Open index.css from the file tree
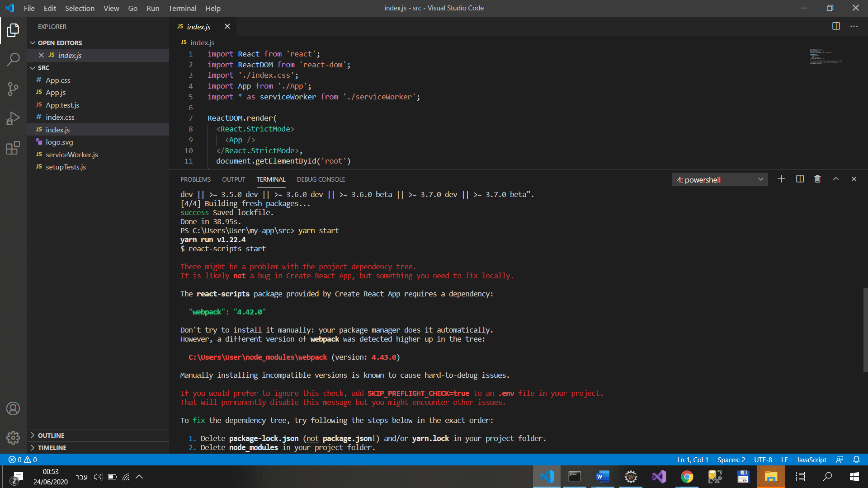Viewport: 868px width, 488px height. coord(60,117)
